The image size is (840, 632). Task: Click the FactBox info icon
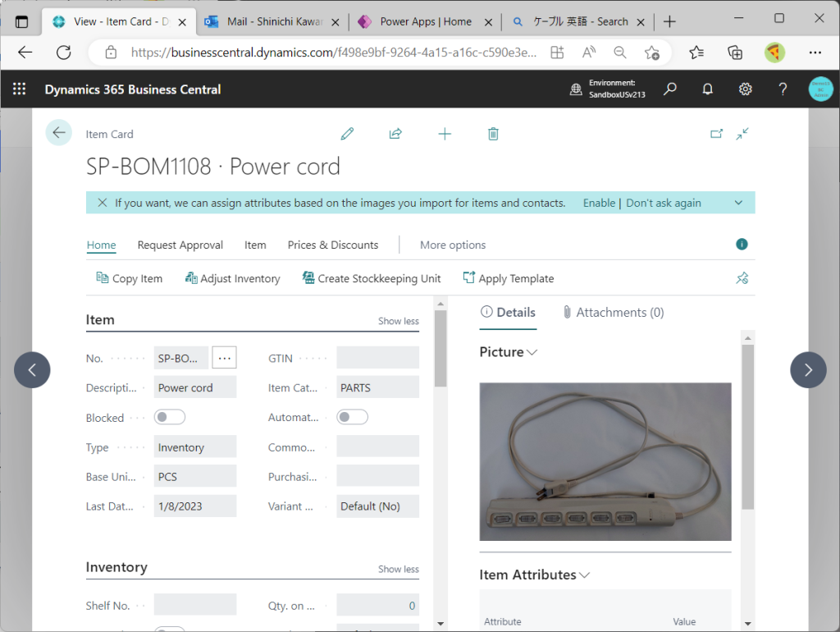click(742, 245)
